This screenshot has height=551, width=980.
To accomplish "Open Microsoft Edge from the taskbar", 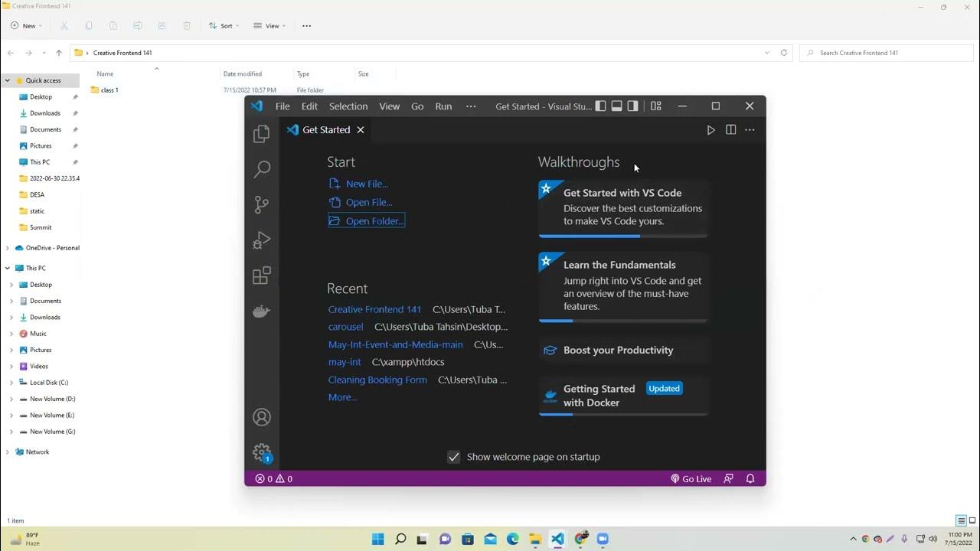I will click(x=512, y=539).
